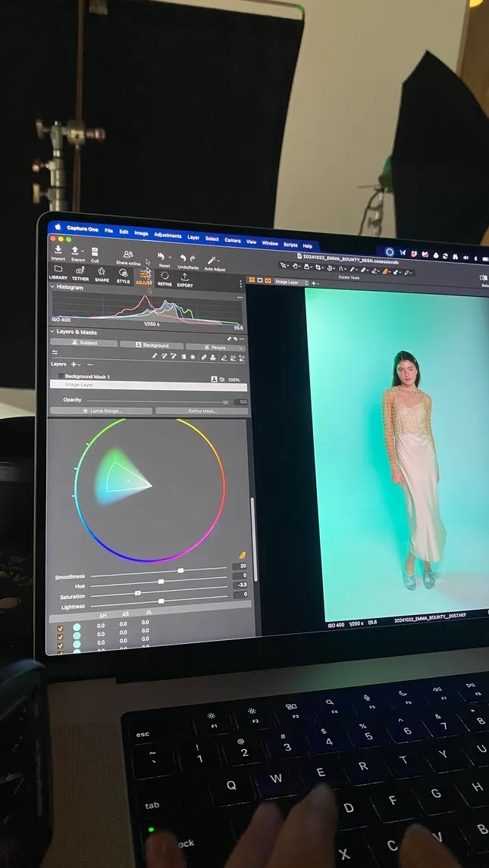The image size is (489, 868).
Task: Toggle the Background Mask 1 layer checkbox
Action: 61,376
